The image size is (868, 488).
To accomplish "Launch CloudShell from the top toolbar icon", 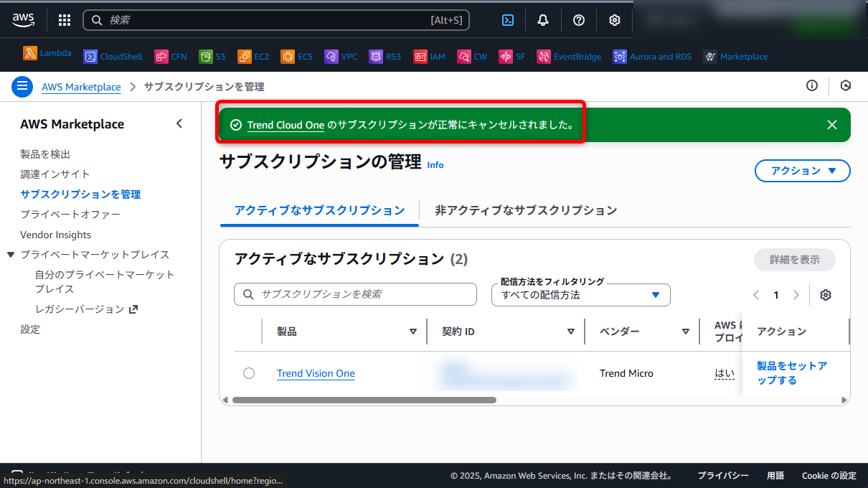I will click(508, 20).
